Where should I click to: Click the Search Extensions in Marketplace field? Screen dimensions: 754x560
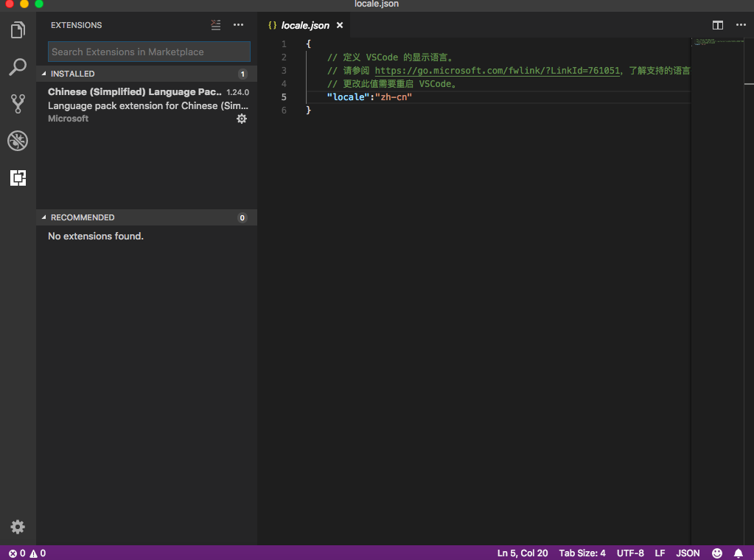(149, 52)
